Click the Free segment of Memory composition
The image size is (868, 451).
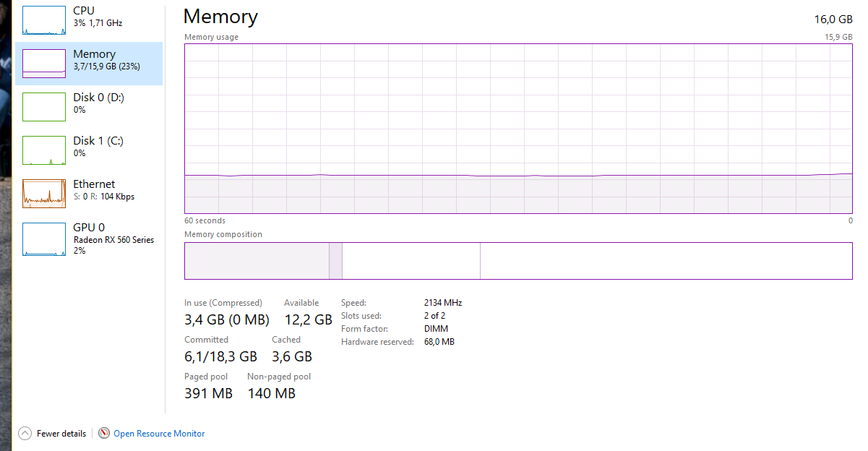click(666, 261)
